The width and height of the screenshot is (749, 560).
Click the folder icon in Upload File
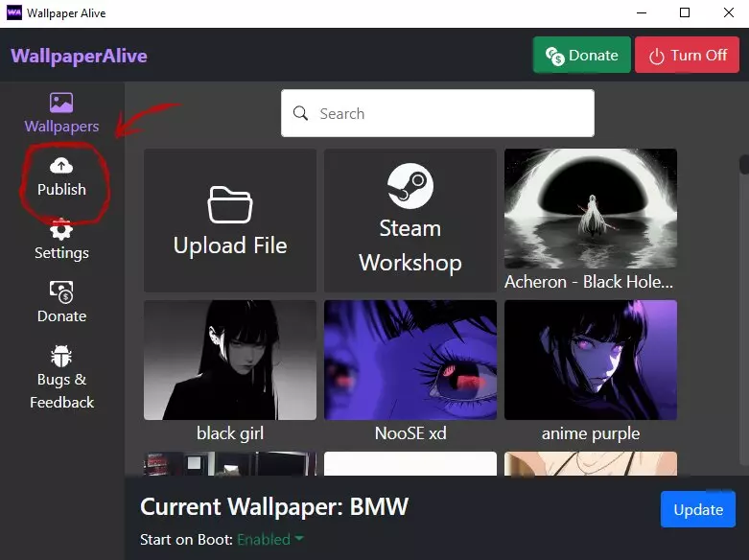coord(230,204)
